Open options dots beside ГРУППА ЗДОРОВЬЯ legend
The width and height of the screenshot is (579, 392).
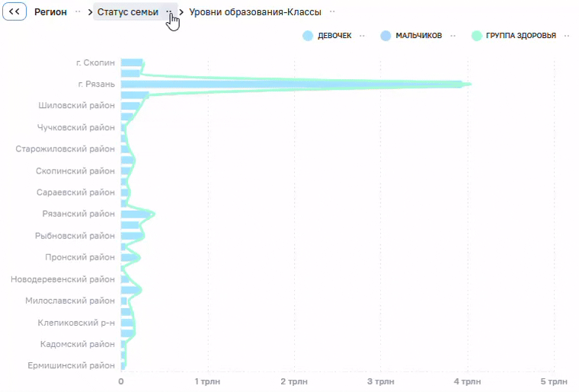[567, 36]
